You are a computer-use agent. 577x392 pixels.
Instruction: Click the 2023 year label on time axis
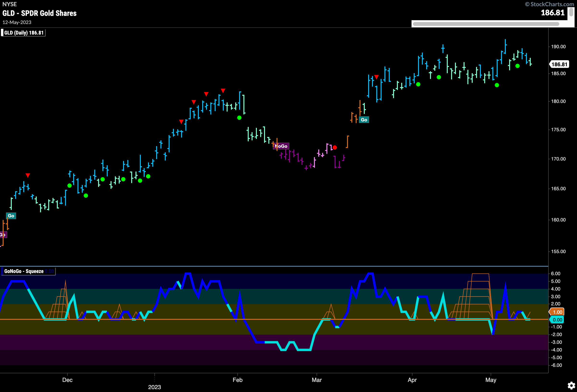click(154, 387)
